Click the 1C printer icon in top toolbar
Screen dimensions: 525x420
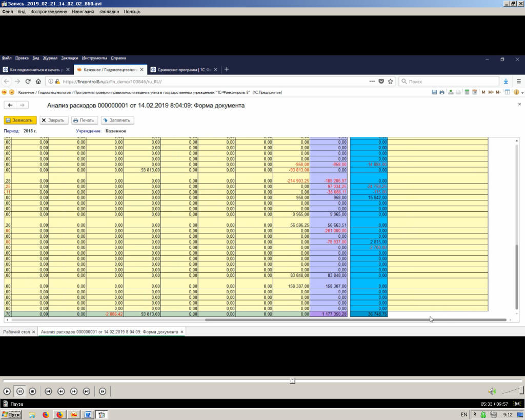click(x=442, y=92)
